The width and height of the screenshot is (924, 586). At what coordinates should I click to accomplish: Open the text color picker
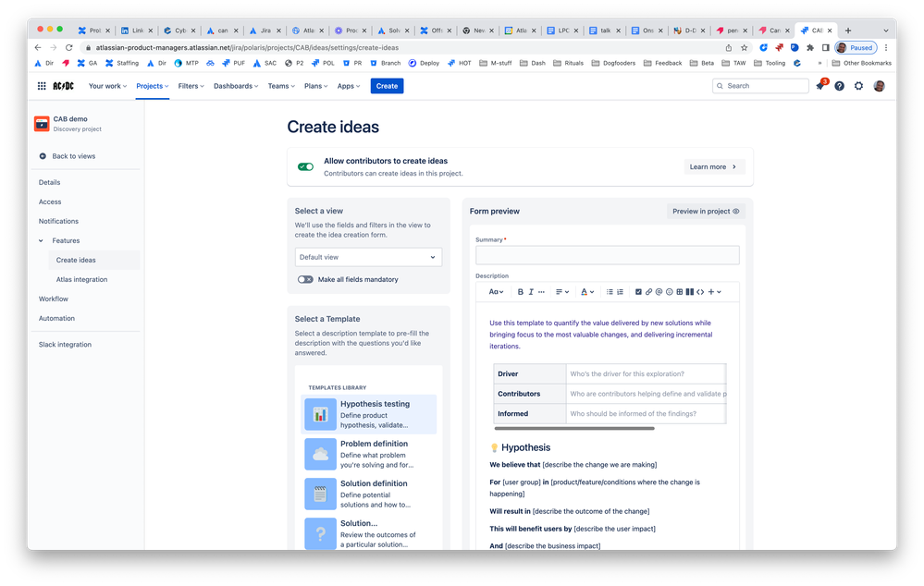pos(586,291)
